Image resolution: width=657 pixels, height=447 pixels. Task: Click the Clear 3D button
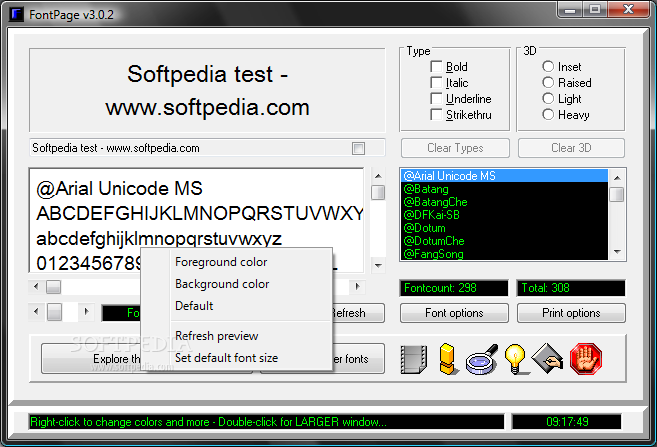pos(571,148)
